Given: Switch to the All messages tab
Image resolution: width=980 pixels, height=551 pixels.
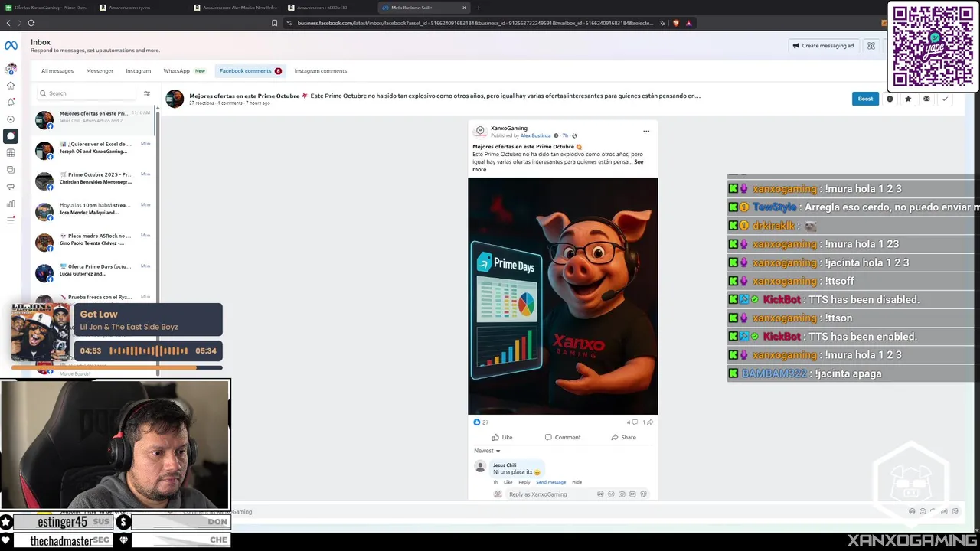Looking at the screenshot, I should point(57,71).
